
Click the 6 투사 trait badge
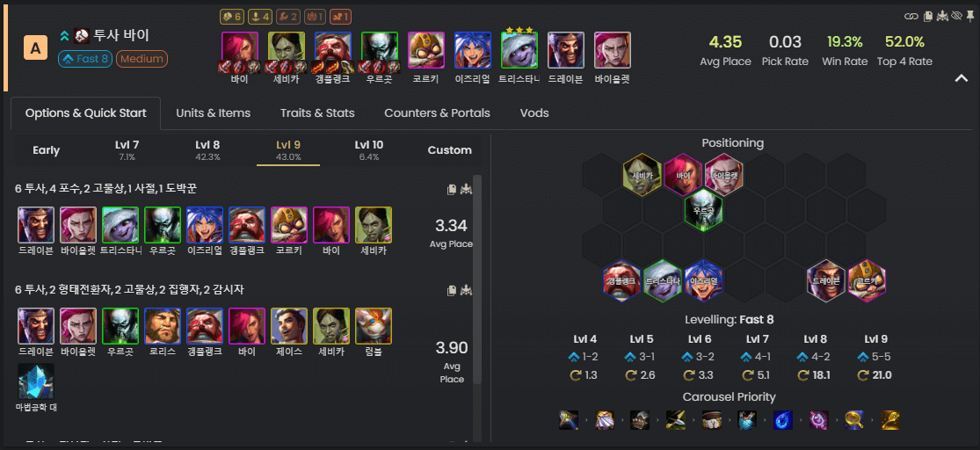click(x=234, y=16)
